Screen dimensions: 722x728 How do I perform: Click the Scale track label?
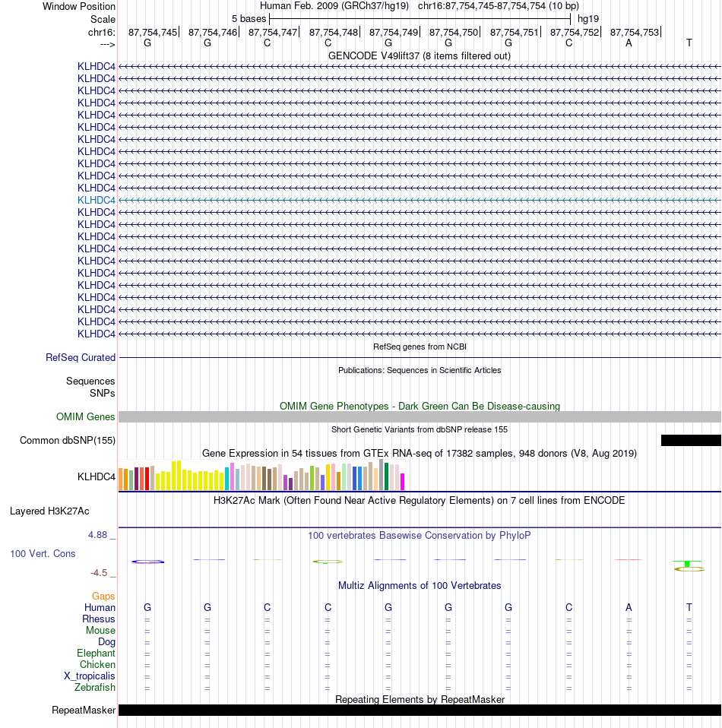click(x=103, y=20)
